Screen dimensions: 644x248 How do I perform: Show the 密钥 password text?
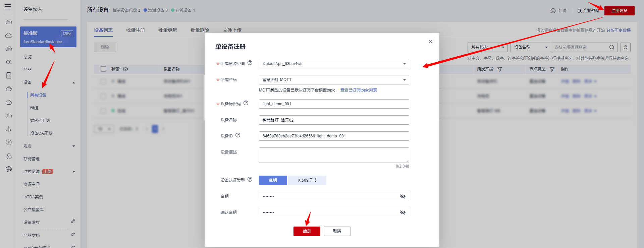coord(403,196)
